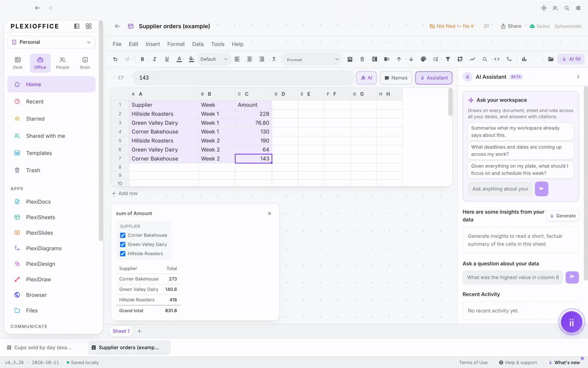
Task: Close the sum of Amount panel
Action: click(269, 213)
